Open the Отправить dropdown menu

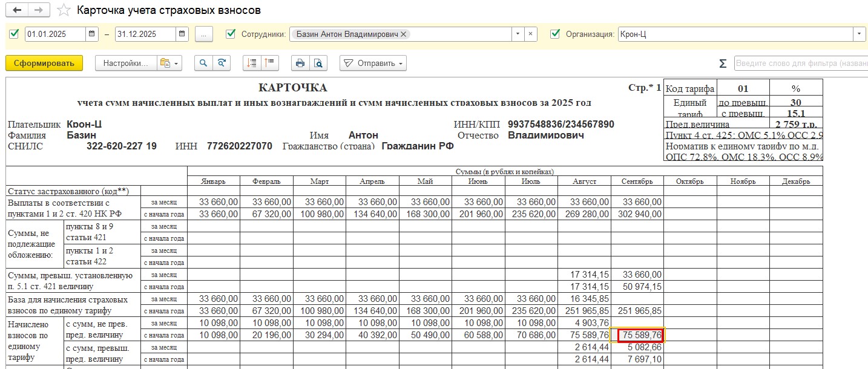(x=373, y=63)
